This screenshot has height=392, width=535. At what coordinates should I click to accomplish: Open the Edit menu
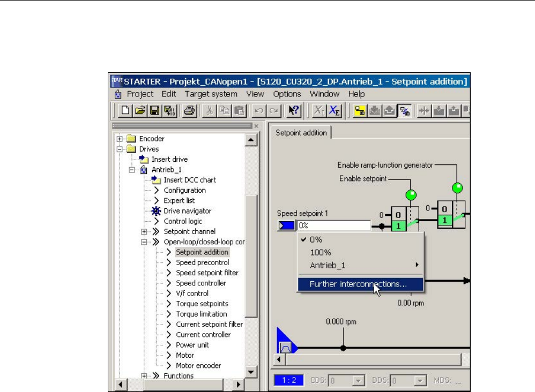pyautogui.click(x=168, y=94)
